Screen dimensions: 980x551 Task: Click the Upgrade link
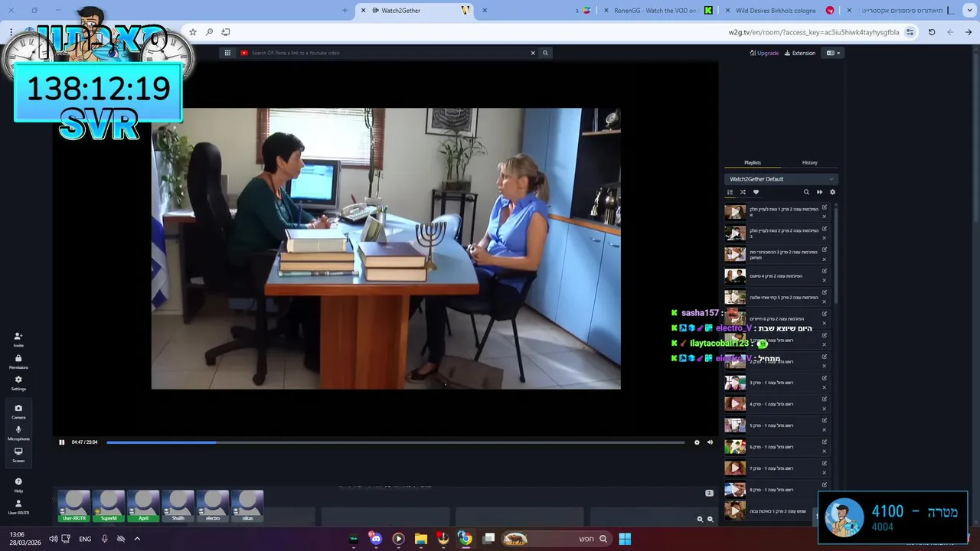click(x=764, y=53)
